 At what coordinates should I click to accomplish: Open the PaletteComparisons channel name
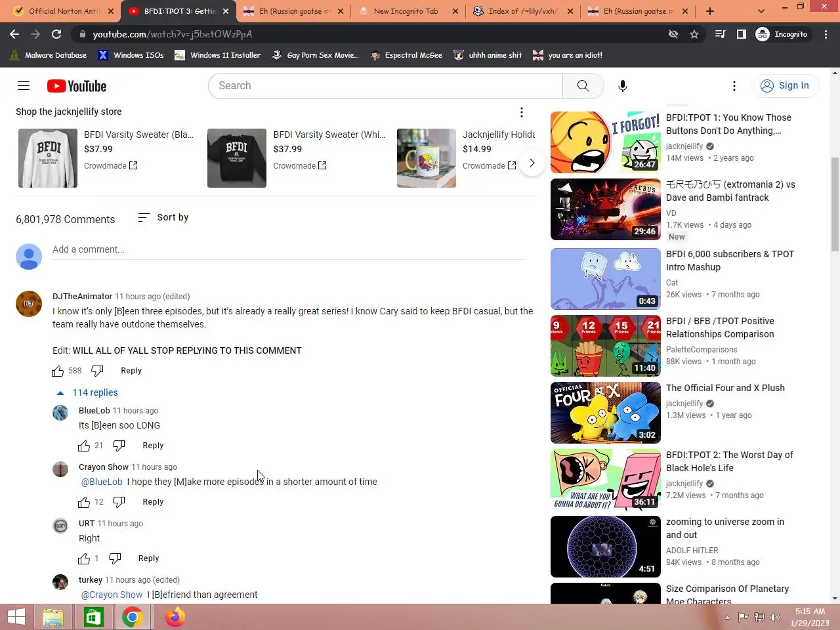(x=702, y=350)
